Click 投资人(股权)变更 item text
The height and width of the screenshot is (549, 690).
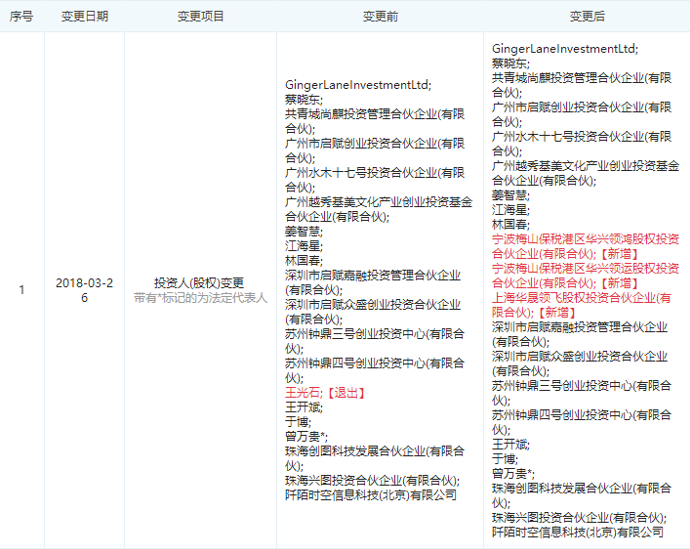pos(199,282)
